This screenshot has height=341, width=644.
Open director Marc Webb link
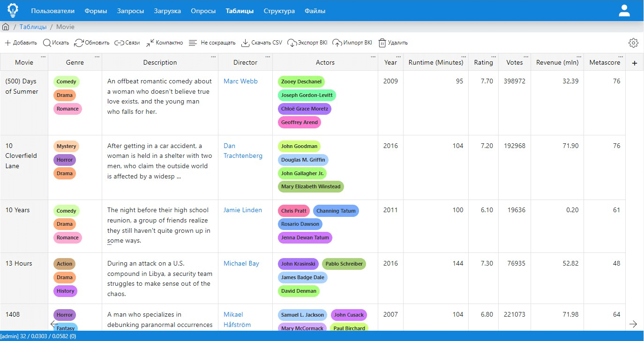[x=241, y=81]
